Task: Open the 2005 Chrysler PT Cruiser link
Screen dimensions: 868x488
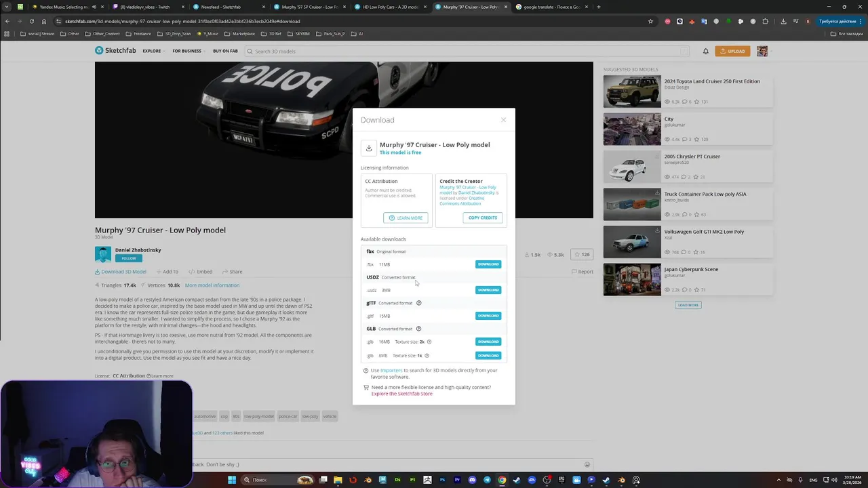Action: tap(692, 157)
